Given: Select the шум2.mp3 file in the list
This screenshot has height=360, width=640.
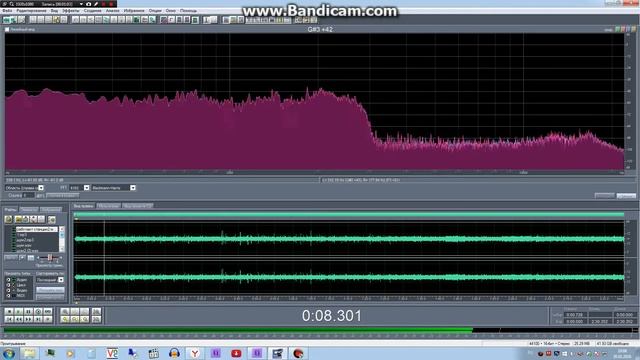Looking at the screenshot, I should click(x=24, y=240).
